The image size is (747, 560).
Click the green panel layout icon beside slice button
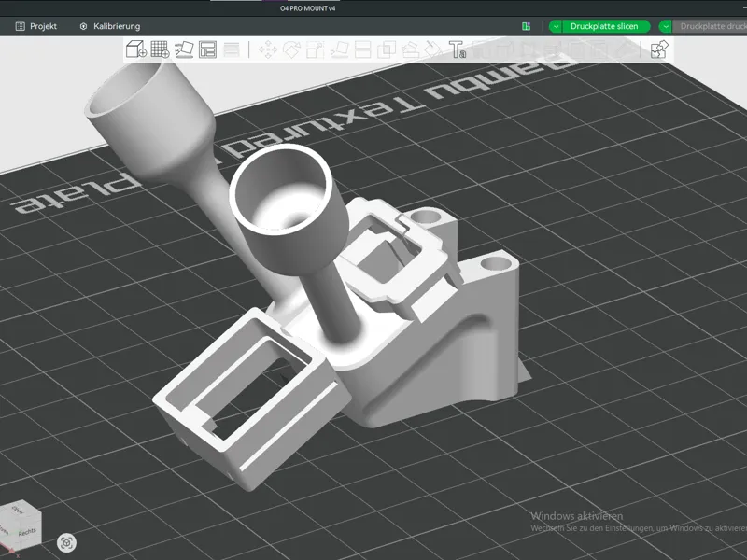pos(527,26)
